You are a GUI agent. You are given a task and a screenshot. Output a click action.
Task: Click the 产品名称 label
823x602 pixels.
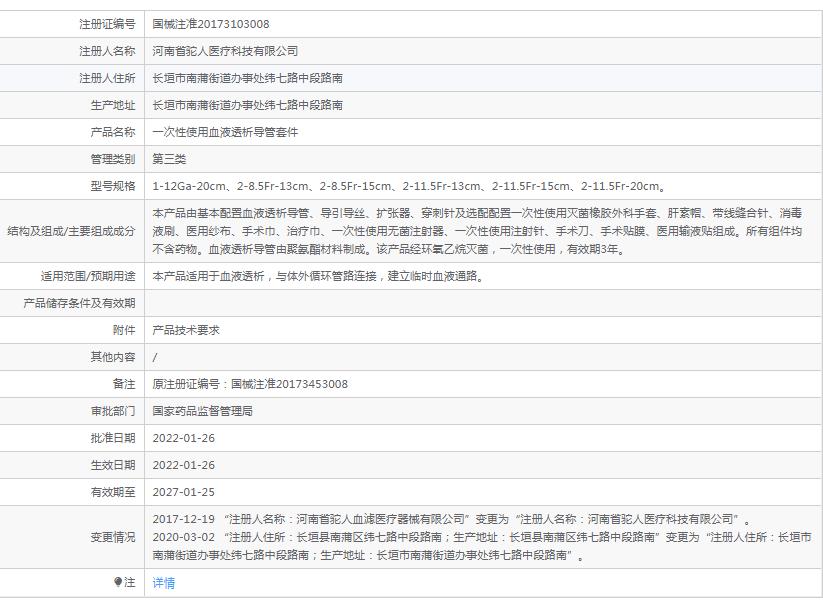tap(113, 132)
